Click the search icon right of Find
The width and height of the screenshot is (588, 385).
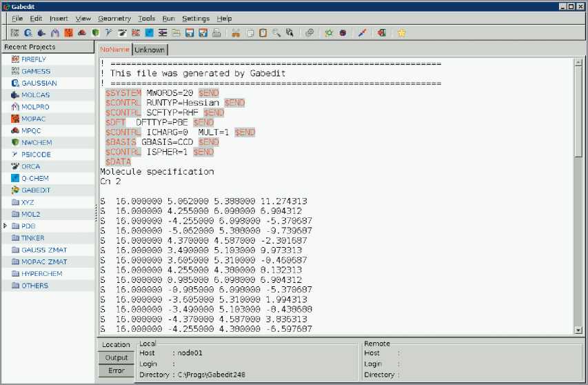tap(290, 33)
